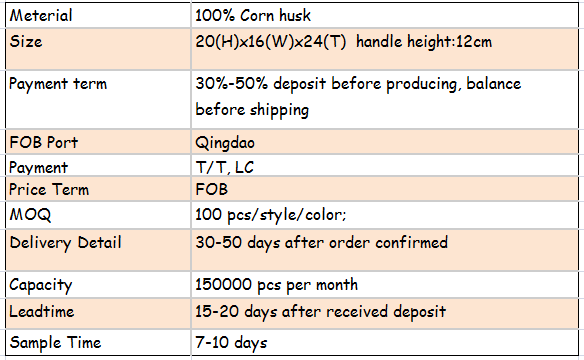Select the T/T, LC cell
Screen dimensions: 584x360
coord(385,166)
